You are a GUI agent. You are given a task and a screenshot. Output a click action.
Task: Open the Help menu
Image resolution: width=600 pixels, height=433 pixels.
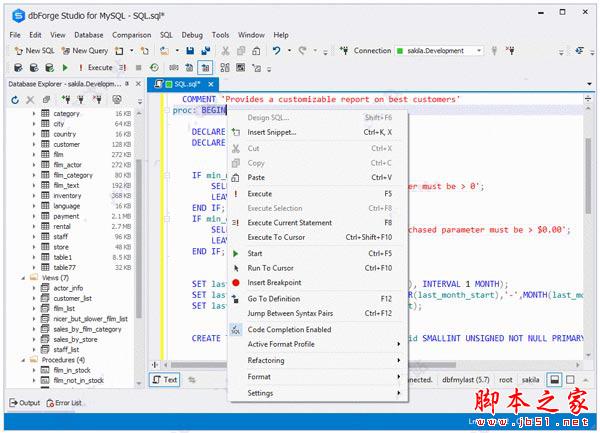281,35
